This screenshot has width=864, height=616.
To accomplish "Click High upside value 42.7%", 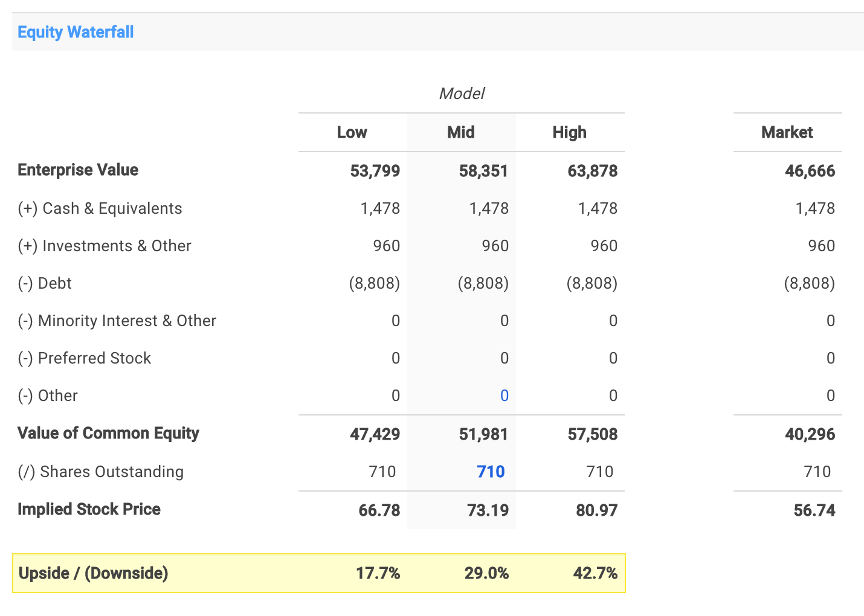I will [596, 573].
